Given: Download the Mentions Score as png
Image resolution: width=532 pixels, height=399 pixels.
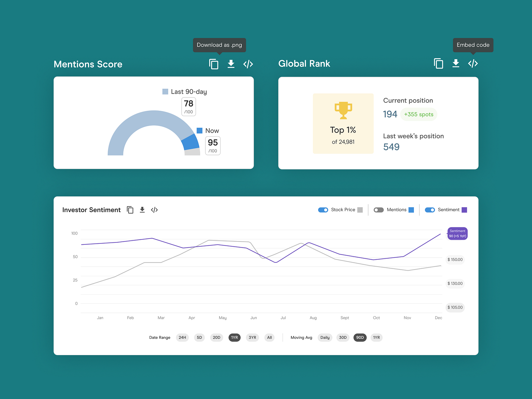Looking at the screenshot, I should click(231, 64).
